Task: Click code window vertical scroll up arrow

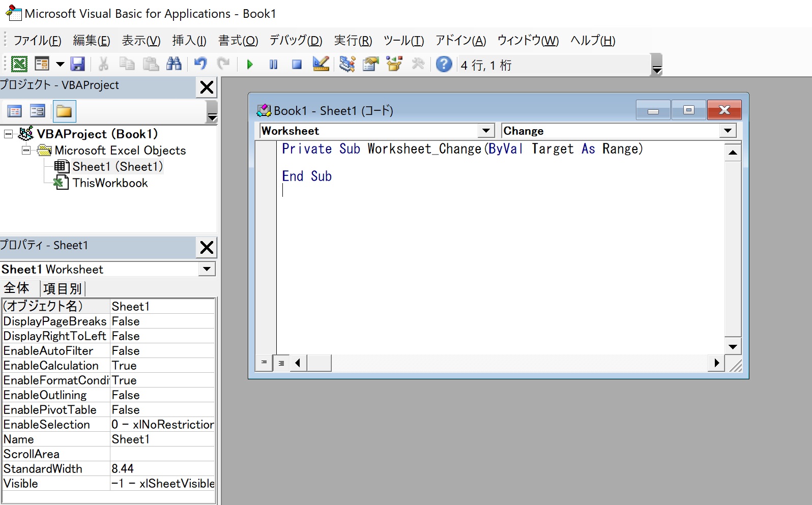Action: (x=733, y=153)
